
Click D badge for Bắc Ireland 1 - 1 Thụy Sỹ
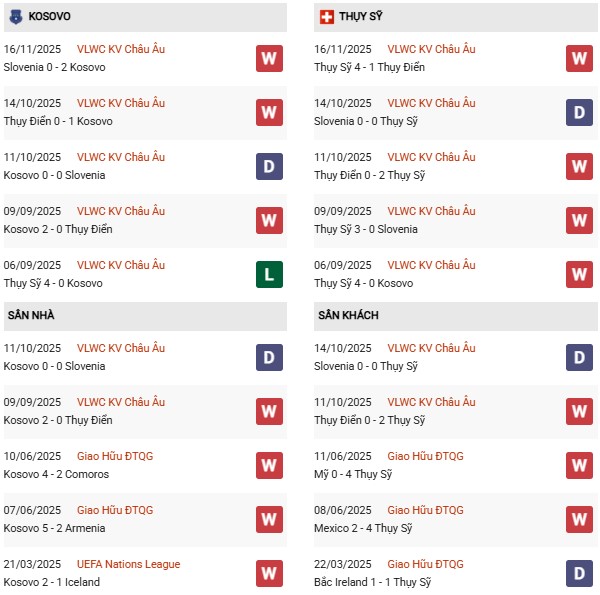(579, 573)
